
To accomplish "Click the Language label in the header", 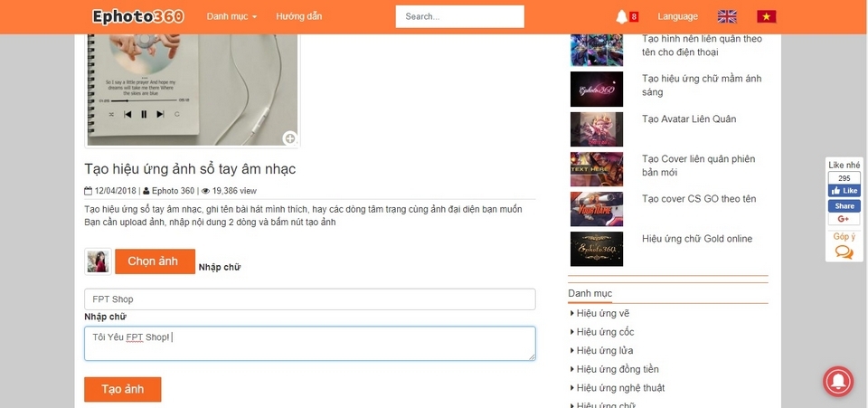I will [x=677, y=16].
